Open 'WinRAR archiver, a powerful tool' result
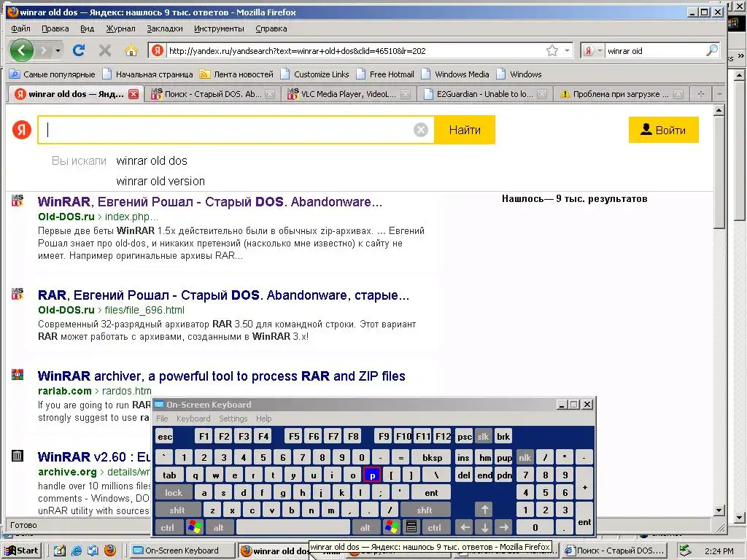Image resolution: width=747 pixels, height=560 pixels. 222,376
